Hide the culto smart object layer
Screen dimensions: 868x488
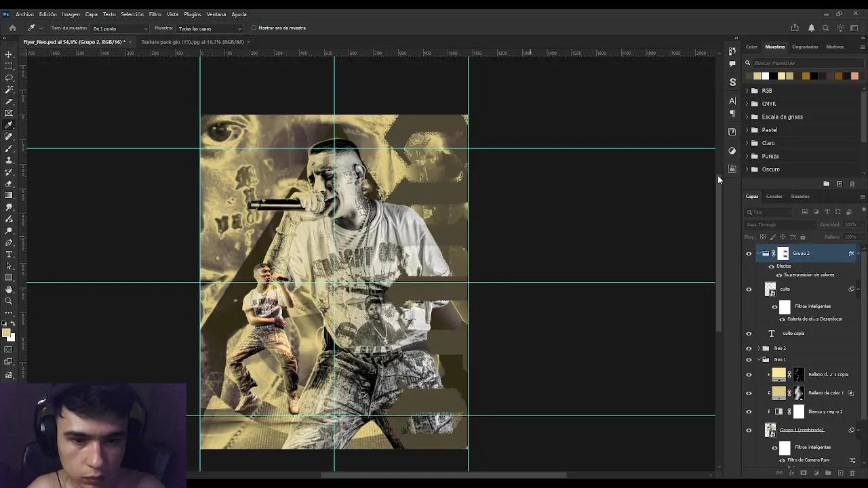(749, 289)
